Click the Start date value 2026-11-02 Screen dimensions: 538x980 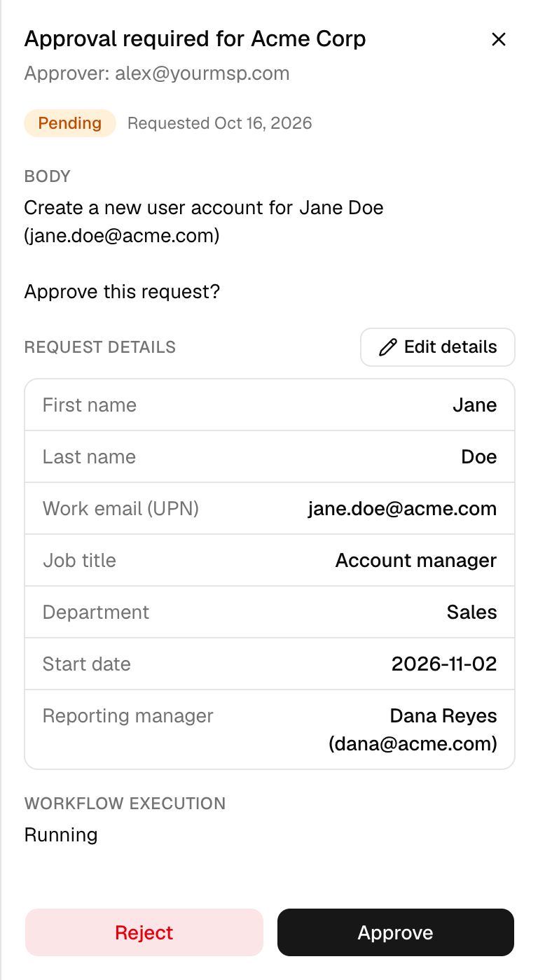coord(444,664)
